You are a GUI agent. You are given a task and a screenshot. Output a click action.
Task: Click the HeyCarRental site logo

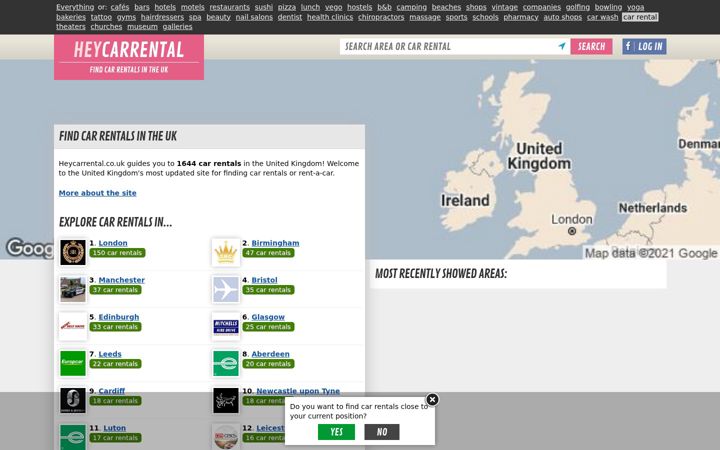point(129,57)
